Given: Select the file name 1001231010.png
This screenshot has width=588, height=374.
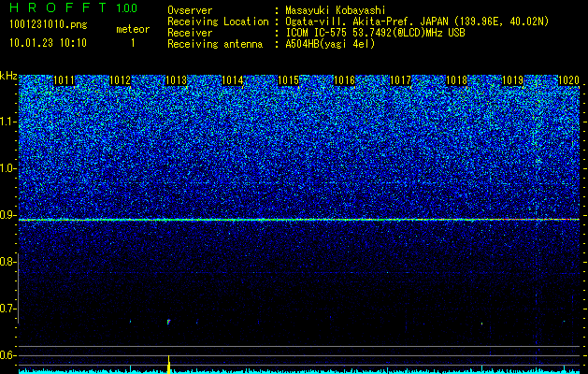Looking at the screenshot, I should pos(49,24).
